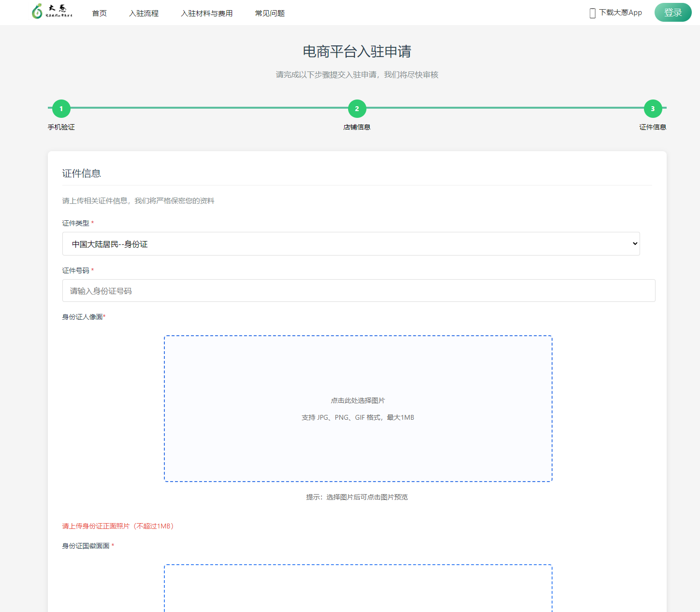Open 入驻材料与费用 in the top navigation

pos(206,14)
